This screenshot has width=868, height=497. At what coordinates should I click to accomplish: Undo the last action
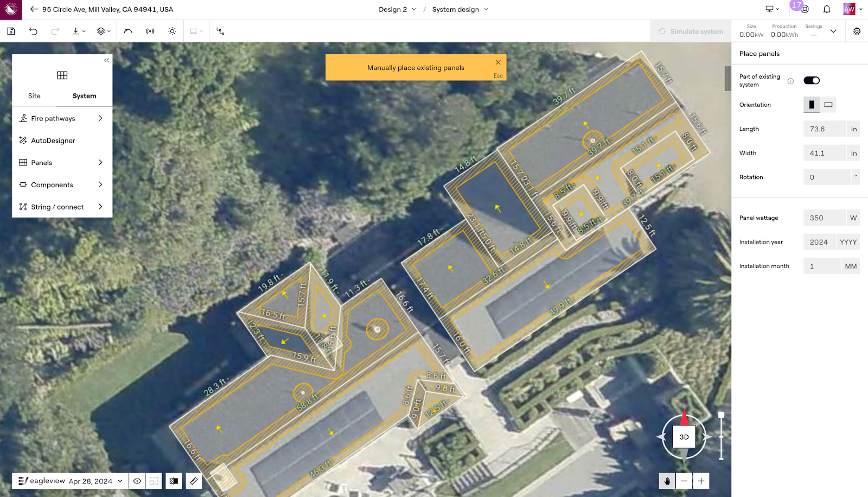33,31
